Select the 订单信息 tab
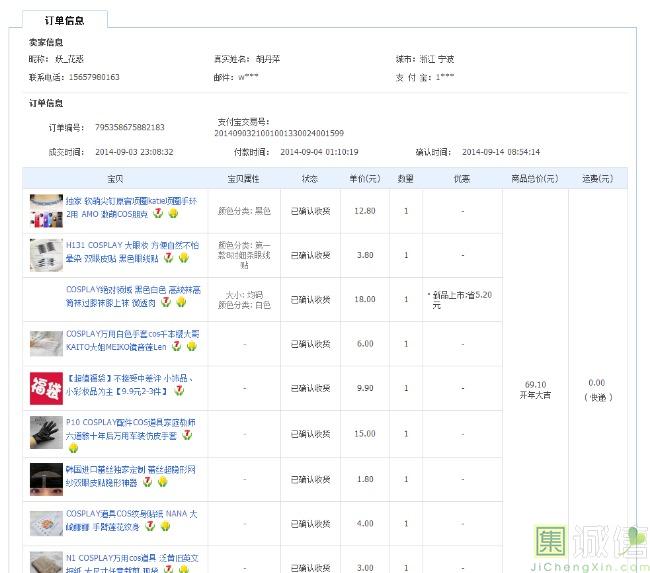Screen dimensions: 650x573 point(64,20)
